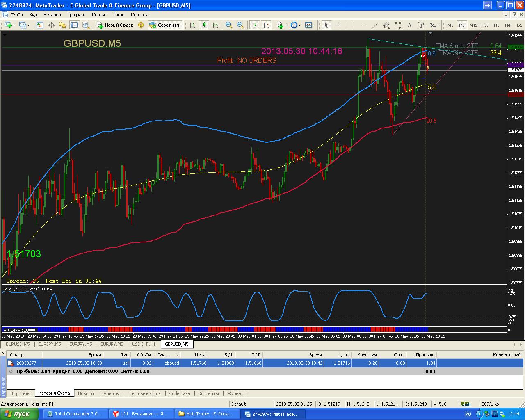The image size is (525, 420).
Task: Expand the Indicators dropdown arrow
Action: 285,25
